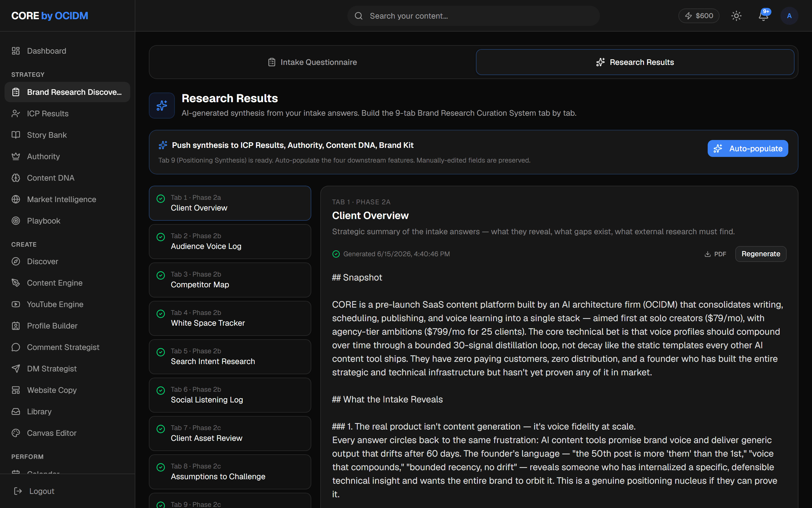Focus the Search your content field
This screenshot has height=508, width=812.
pos(473,16)
